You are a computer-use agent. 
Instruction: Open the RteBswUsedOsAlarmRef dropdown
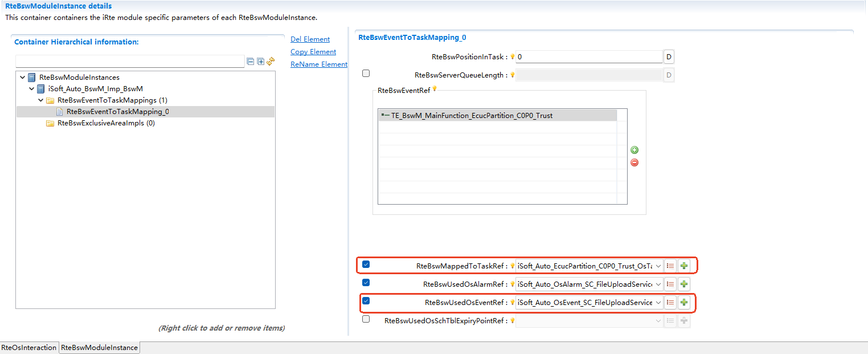click(658, 284)
